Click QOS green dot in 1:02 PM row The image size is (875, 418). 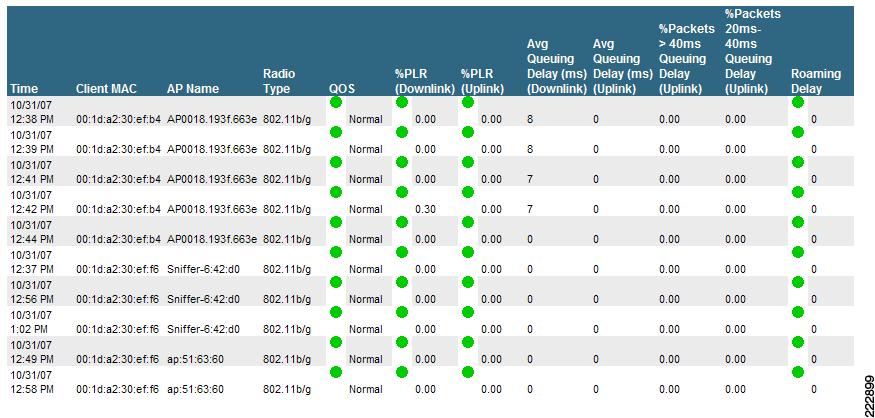335,312
